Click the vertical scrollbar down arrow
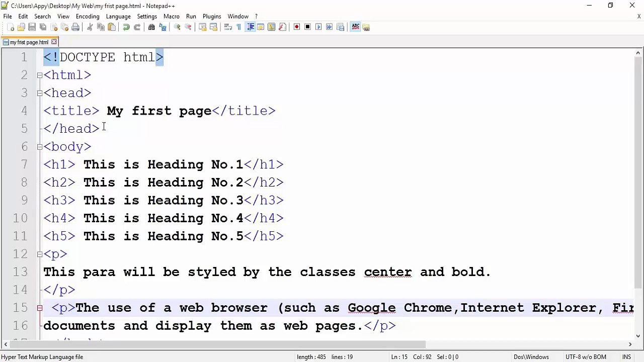The width and height of the screenshot is (644, 362). click(638, 336)
